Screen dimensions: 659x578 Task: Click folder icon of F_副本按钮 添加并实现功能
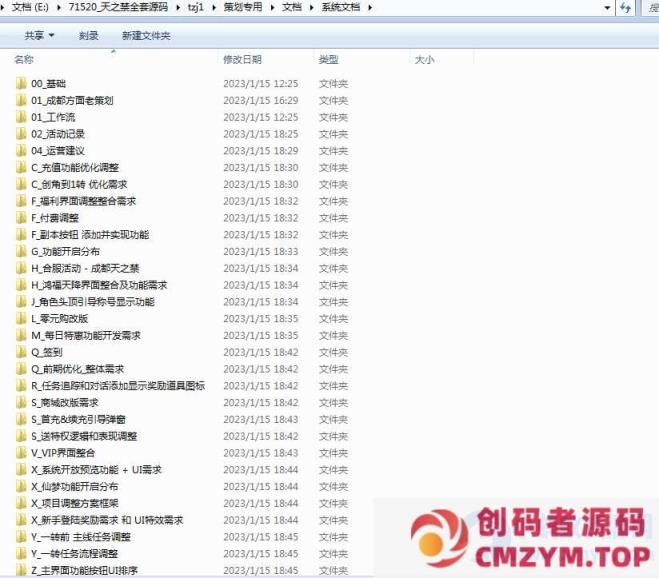[21, 235]
